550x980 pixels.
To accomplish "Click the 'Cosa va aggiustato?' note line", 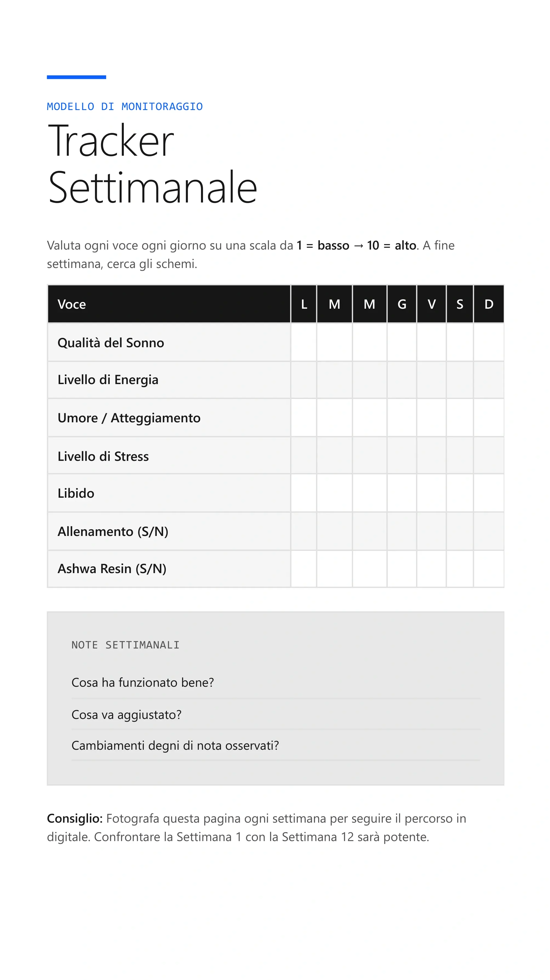I will [x=276, y=715].
